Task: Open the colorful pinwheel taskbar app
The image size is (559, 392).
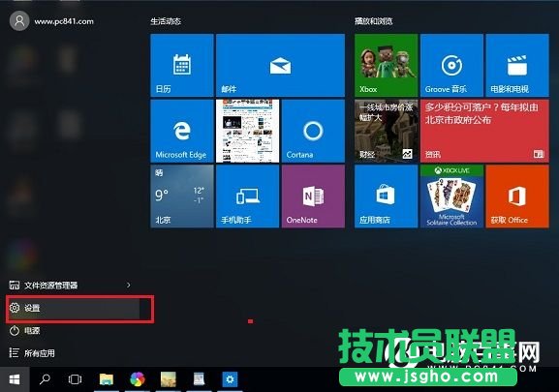Action: [x=138, y=379]
